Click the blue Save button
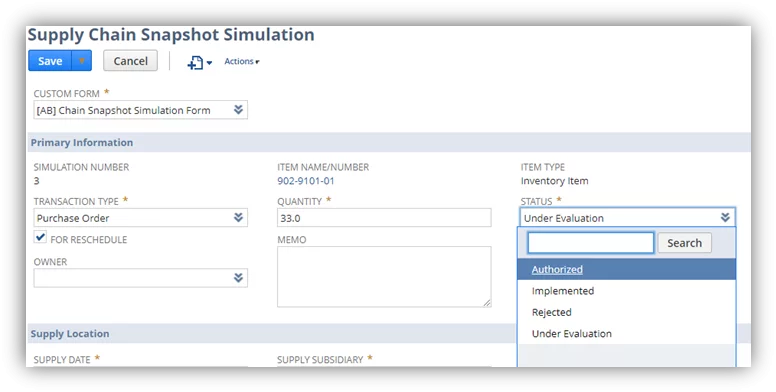 (x=50, y=61)
